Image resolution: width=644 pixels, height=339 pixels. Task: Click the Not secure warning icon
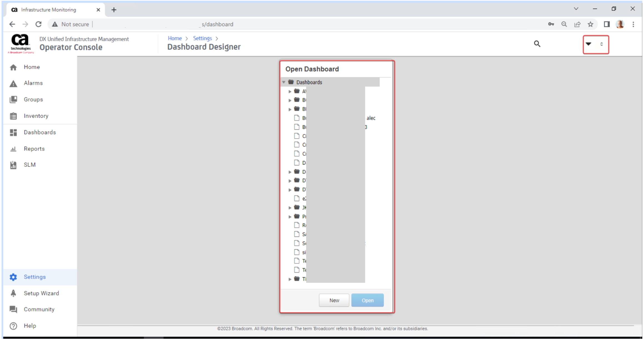pos(55,24)
